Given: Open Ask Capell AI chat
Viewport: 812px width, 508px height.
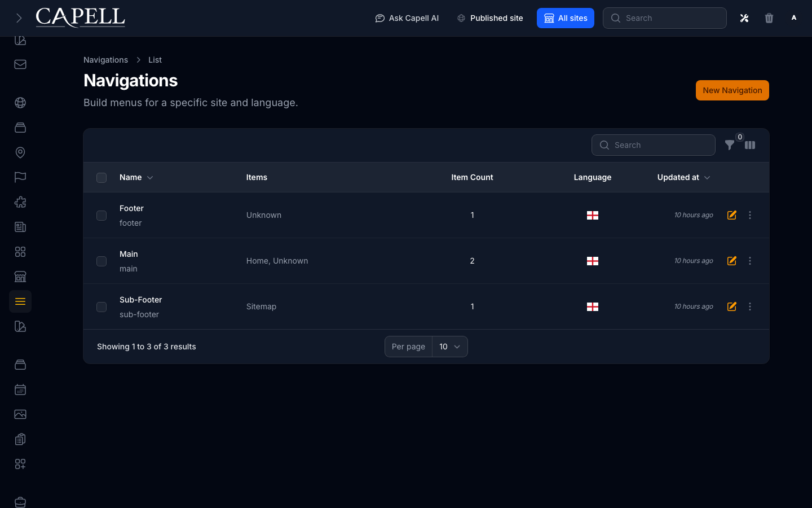Looking at the screenshot, I should click(x=407, y=18).
